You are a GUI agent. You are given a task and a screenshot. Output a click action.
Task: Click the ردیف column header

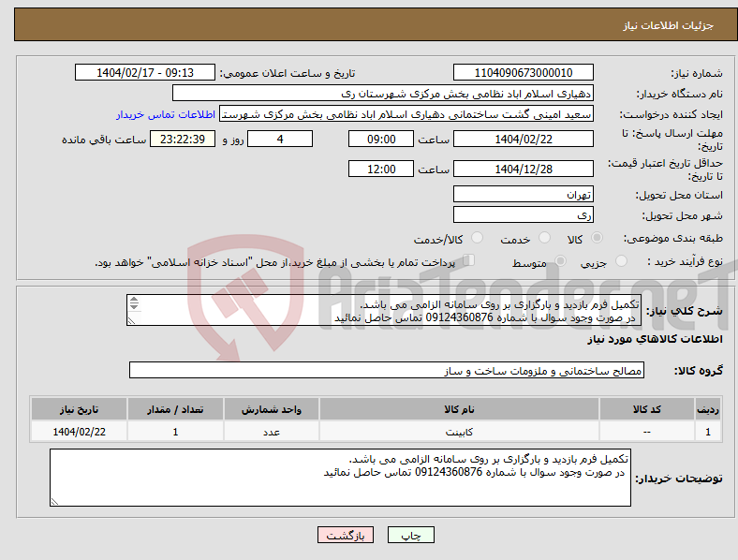708,409
